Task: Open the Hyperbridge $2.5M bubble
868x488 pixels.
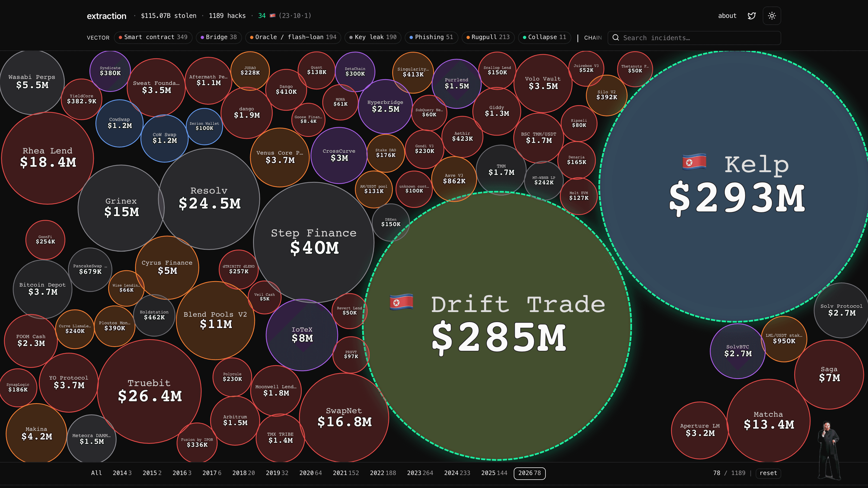Action: pyautogui.click(x=385, y=107)
